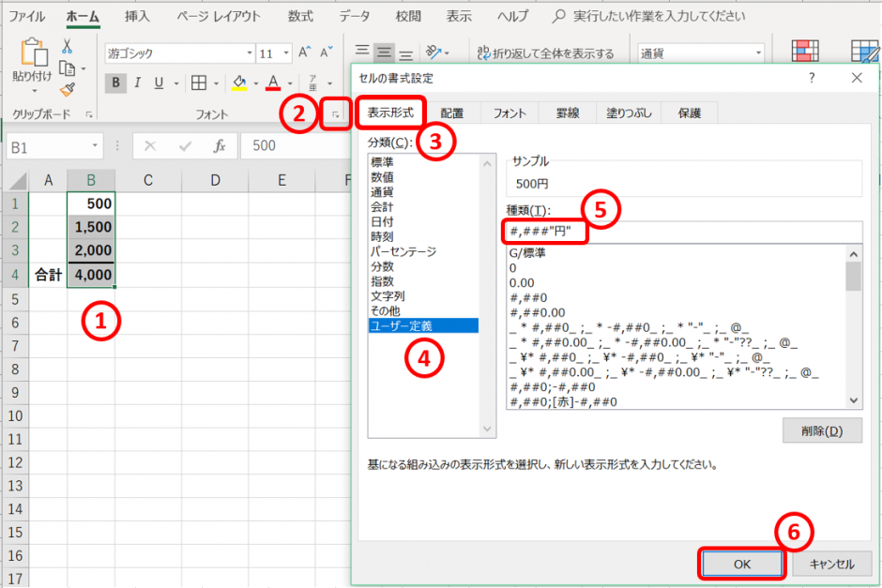This screenshot has width=882, height=588.
Task: Toggle Bold formatting button
Action: [x=115, y=83]
